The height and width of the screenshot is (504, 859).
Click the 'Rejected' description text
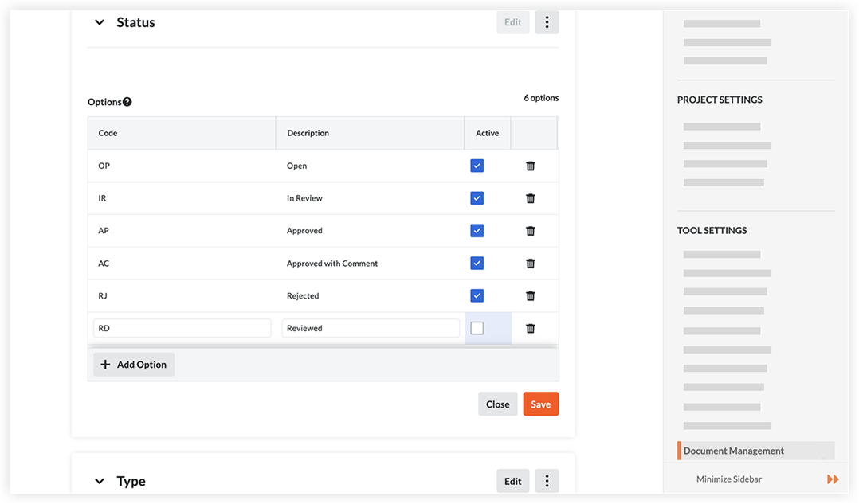[303, 296]
